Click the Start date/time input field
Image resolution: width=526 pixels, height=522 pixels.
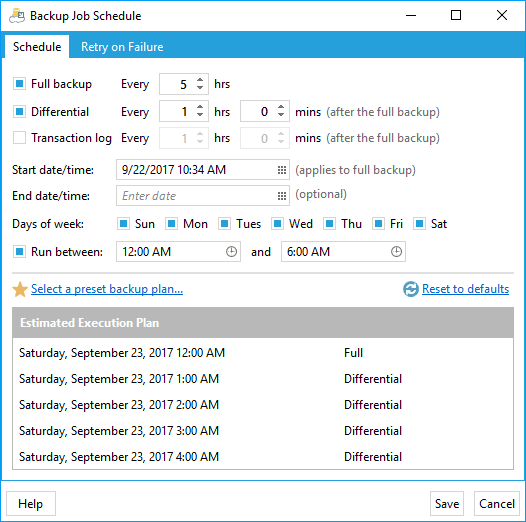203,170
